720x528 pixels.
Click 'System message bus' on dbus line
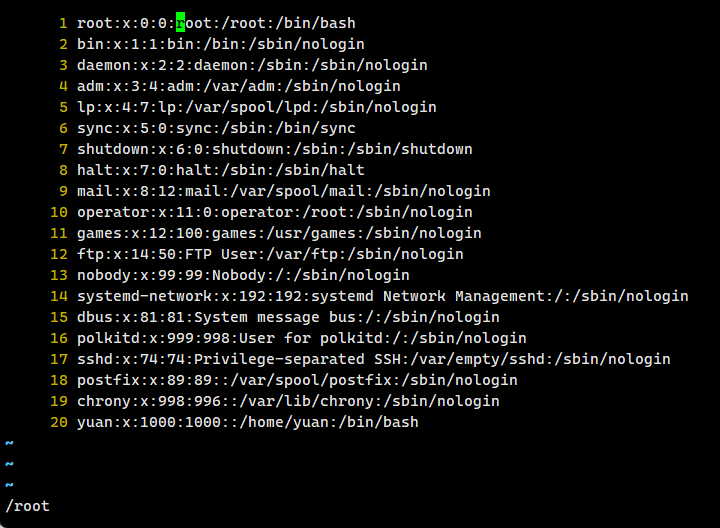(x=275, y=317)
